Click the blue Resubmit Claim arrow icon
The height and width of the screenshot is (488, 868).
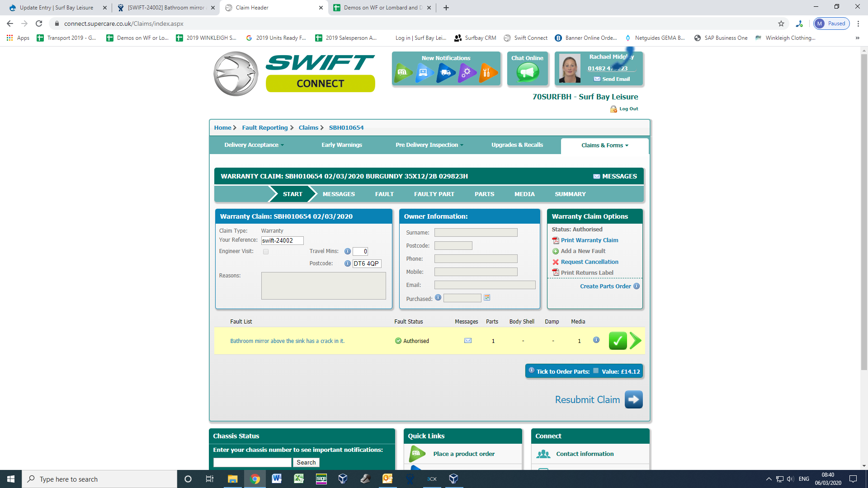point(633,399)
